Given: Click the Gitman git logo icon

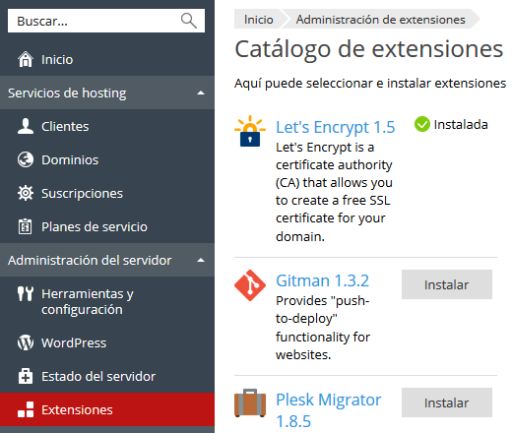Looking at the screenshot, I should click(250, 285).
